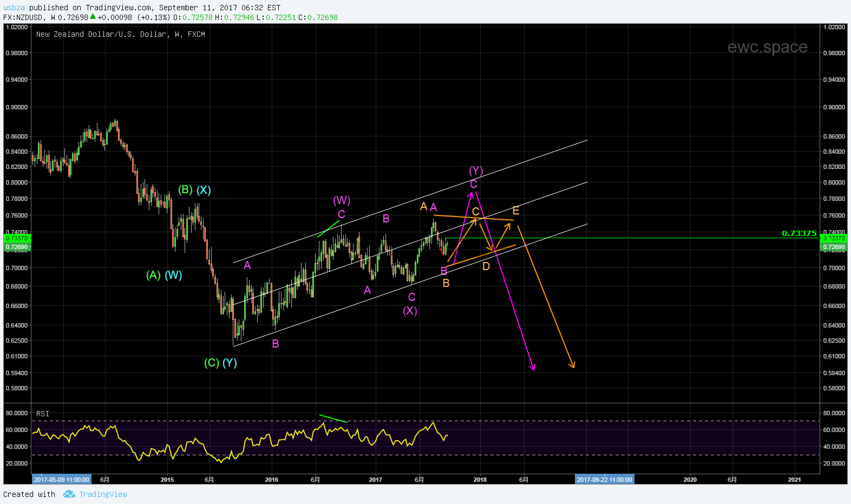Select the magenta (Y) wave label
851x504 pixels.
click(476, 171)
